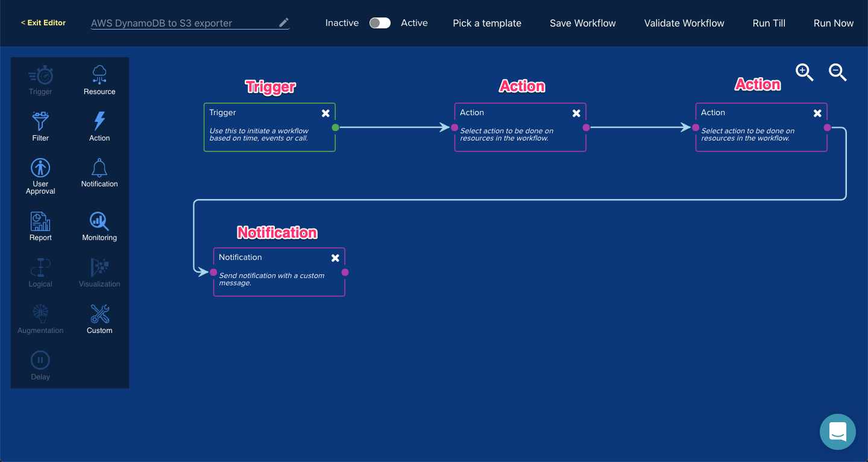Image resolution: width=868 pixels, height=462 pixels.
Task: Select the Trigger node icon in sidebar
Action: tap(40, 75)
